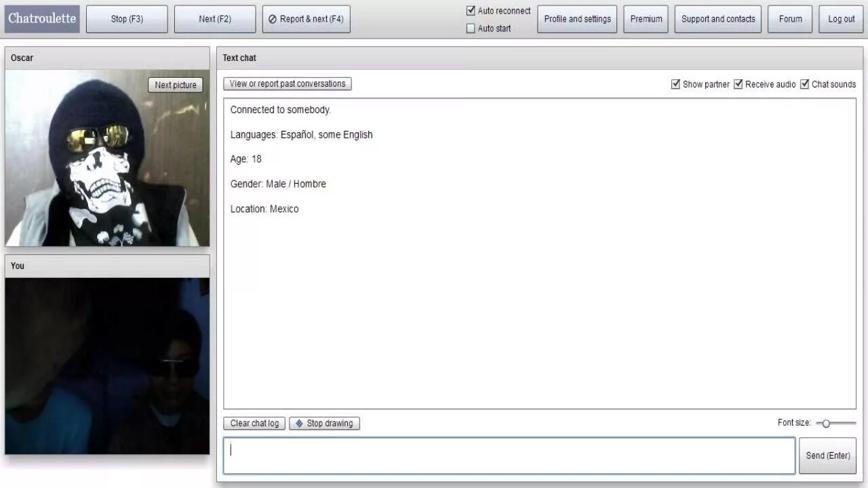This screenshot has width=868, height=488.
Task: Click the 'You' panel header
Action: 107,266
